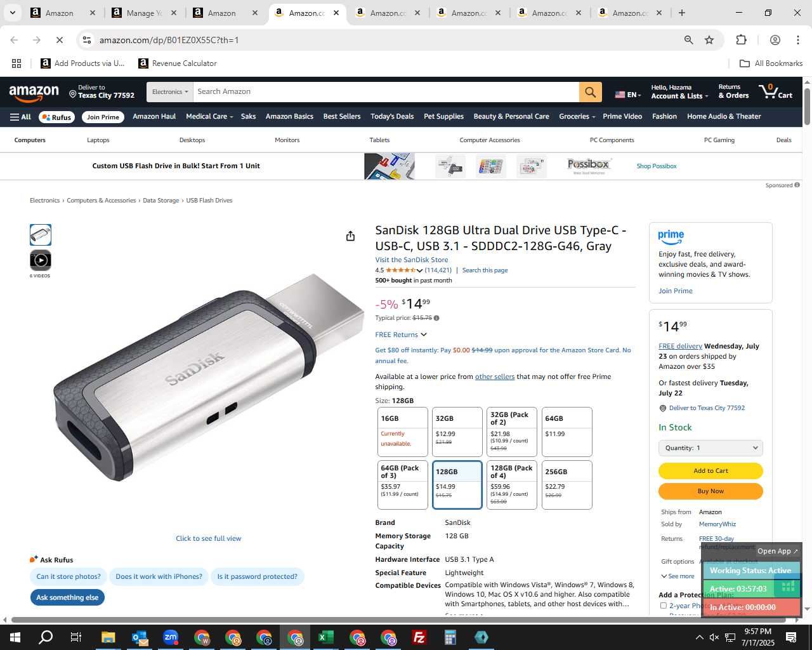Open the Electronics search category dropdown
The width and height of the screenshot is (812, 650).
tap(170, 92)
